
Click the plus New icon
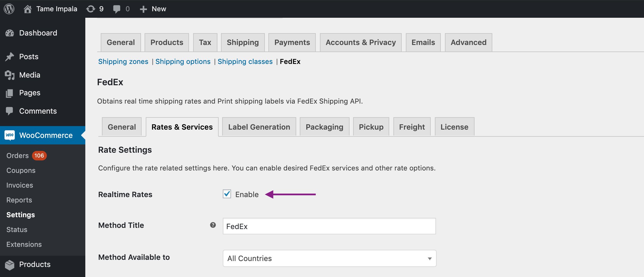(x=143, y=9)
